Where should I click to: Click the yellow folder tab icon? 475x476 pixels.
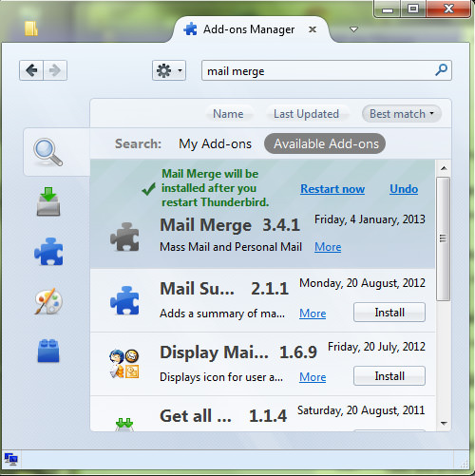[x=31, y=29]
